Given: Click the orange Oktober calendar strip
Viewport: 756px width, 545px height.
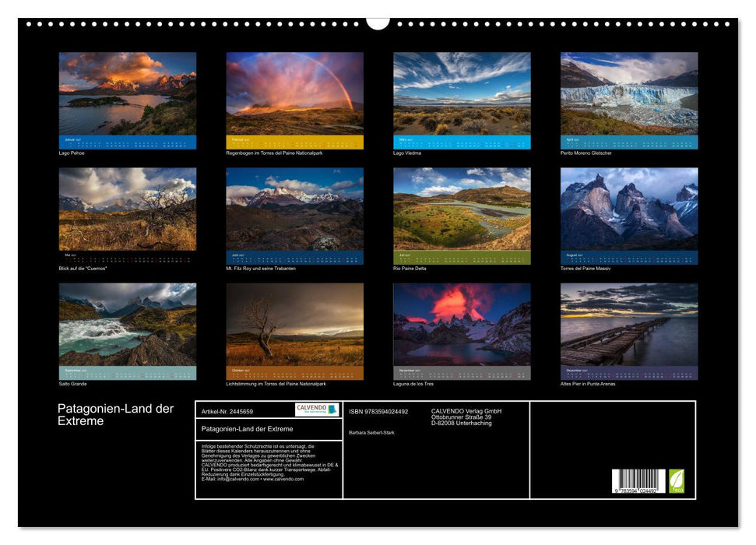Looking at the screenshot, I should (x=294, y=373).
